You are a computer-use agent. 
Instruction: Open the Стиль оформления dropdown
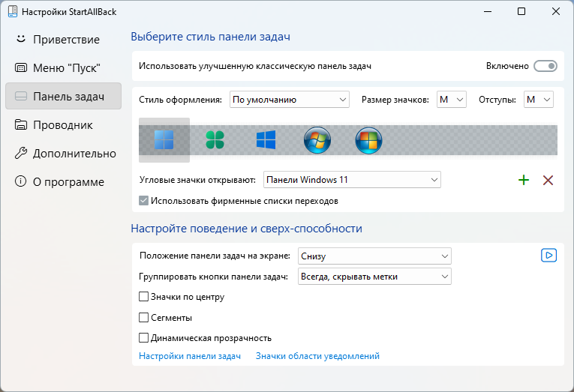pyautogui.click(x=290, y=100)
